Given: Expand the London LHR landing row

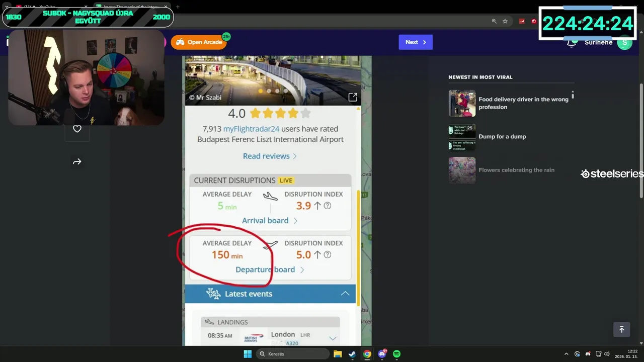Looking at the screenshot, I should pyautogui.click(x=333, y=338).
